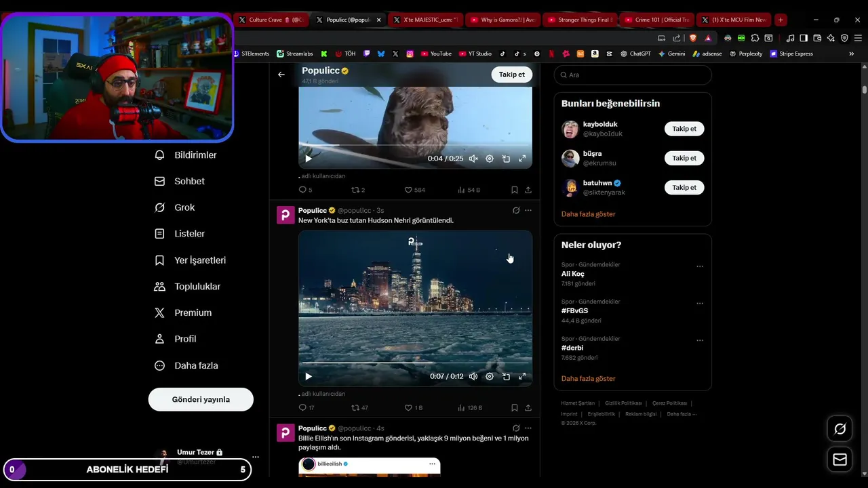Unmute the 0:25 video
Image resolution: width=868 pixels, height=488 pixels.
coord(473,159)
